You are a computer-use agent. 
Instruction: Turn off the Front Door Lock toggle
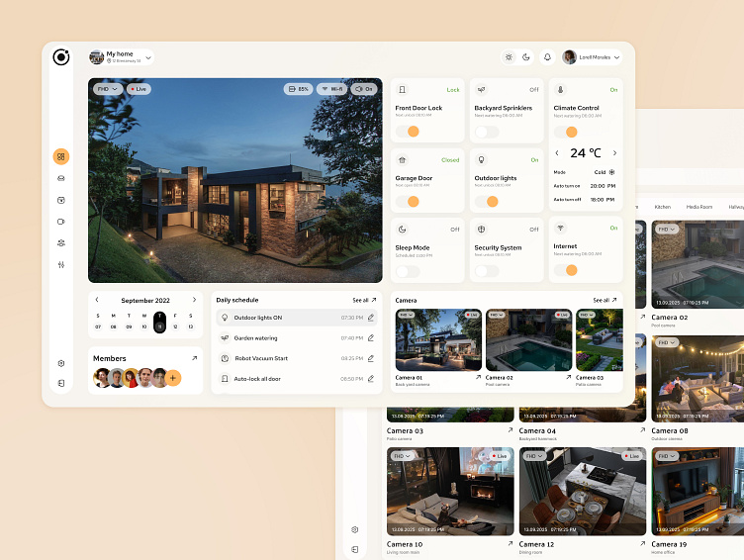pos(408,132)
